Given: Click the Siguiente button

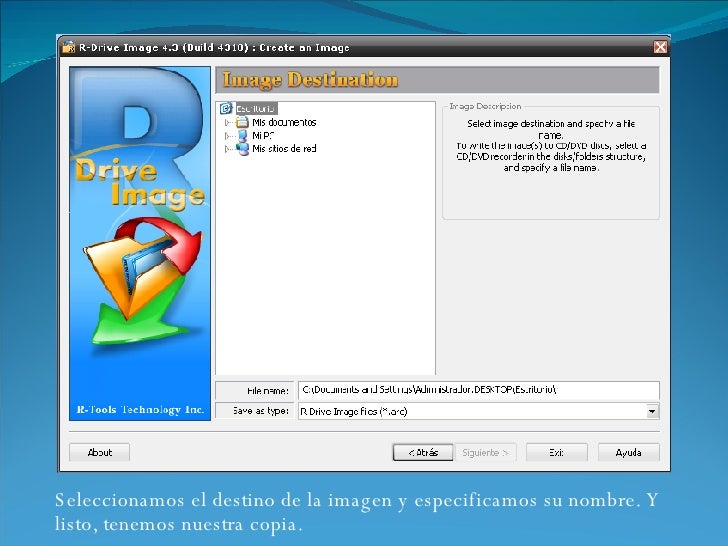Looking at the screenshot, I should (x=486, y=452).
